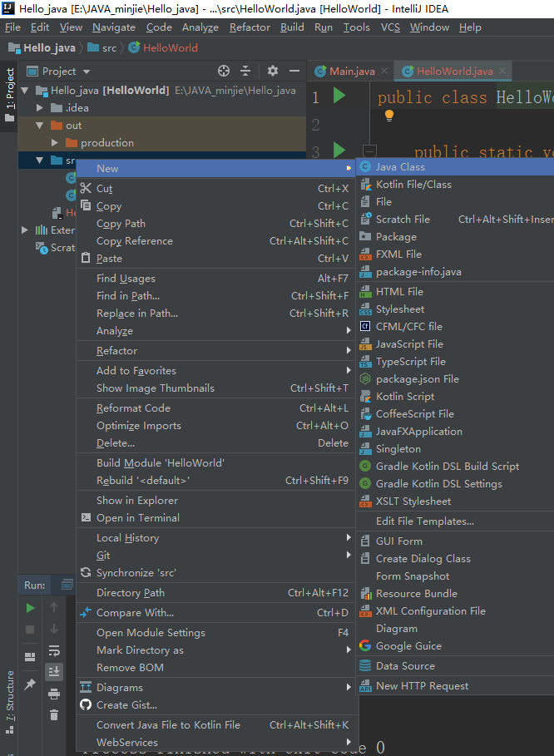The image size is (554, 756).
Task: Toggle the 1: Project tool window button
Action: tap(10, 95)
